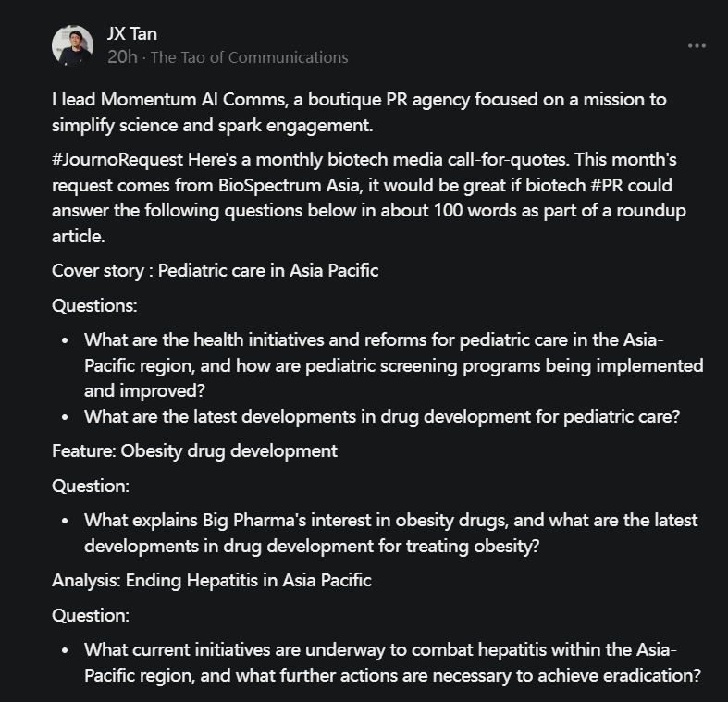Open The Tao of Communications newsletter link
Image resolution: width=728 pixels, height=702 pixels.
click(250, 57)
